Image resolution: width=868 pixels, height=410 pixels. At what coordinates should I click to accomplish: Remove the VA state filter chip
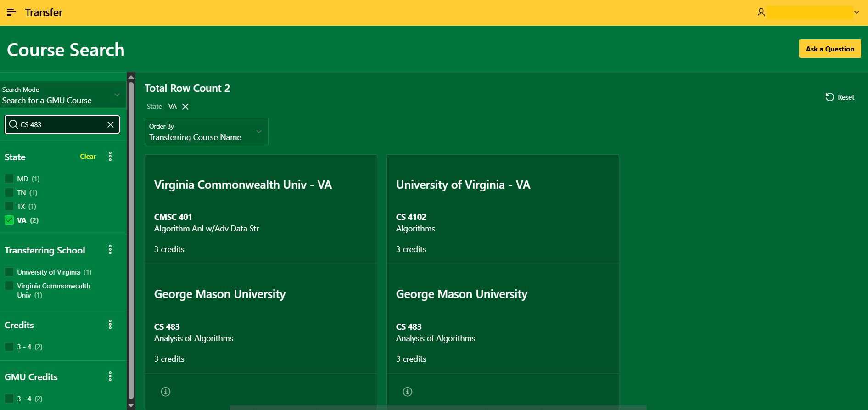click(185, 107)
